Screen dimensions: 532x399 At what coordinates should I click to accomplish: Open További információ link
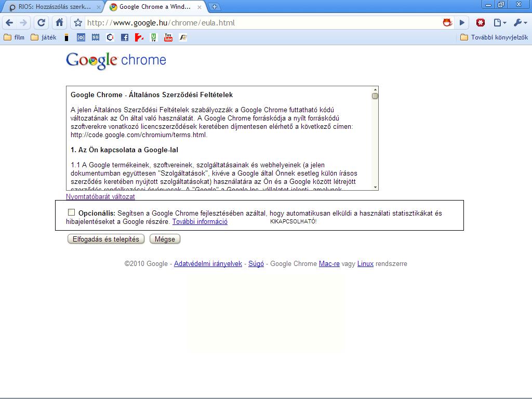tap(200, 221)
